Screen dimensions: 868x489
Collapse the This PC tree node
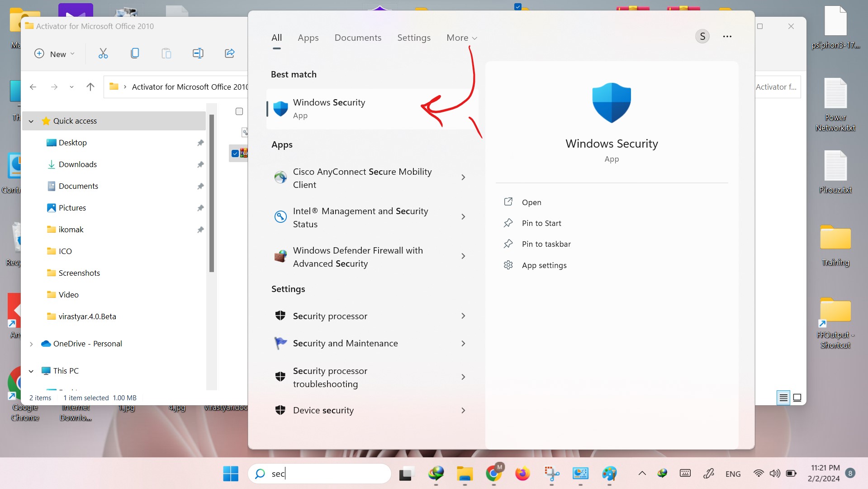[x=31, y=371]
